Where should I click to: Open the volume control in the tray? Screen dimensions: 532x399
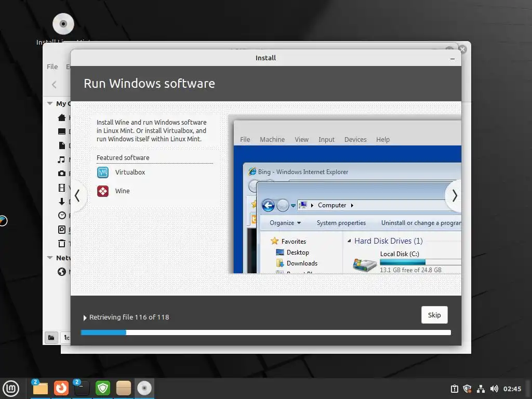(x=494, y=389)
